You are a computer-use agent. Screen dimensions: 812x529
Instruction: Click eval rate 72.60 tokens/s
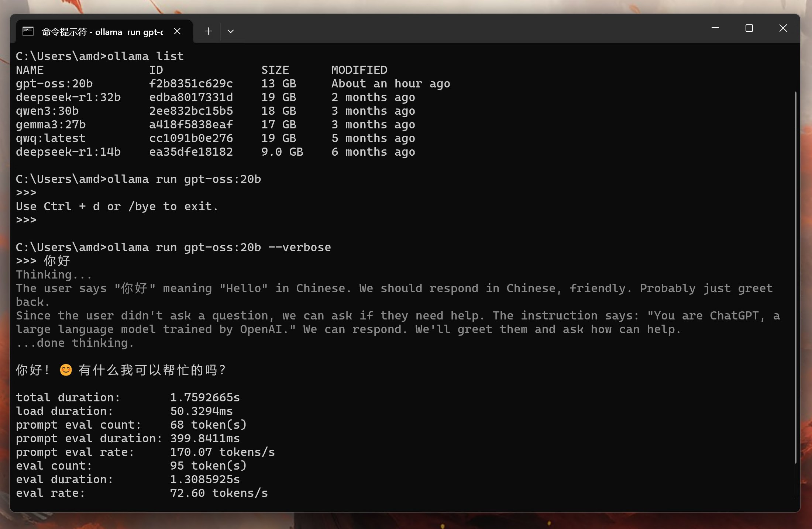pyautogui.click(x=219, y=493)
